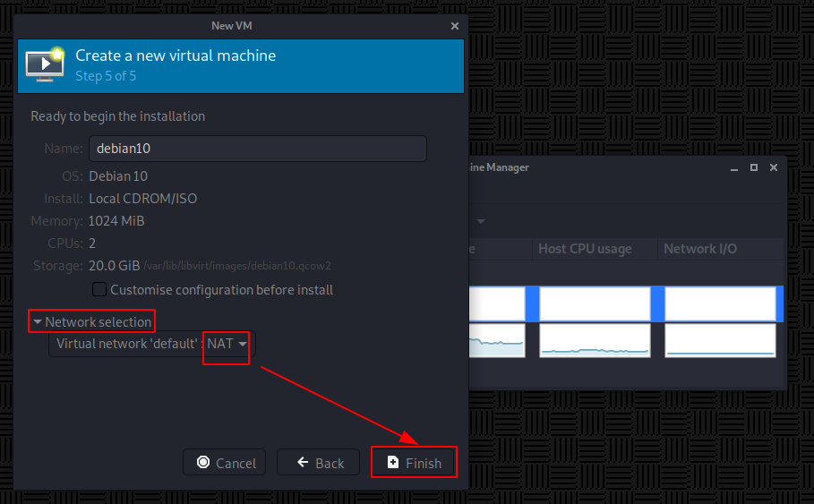
Task: Select the highlighted VM row's Network I/O graph
Action: pyautogui.click(x=720, y=303)
